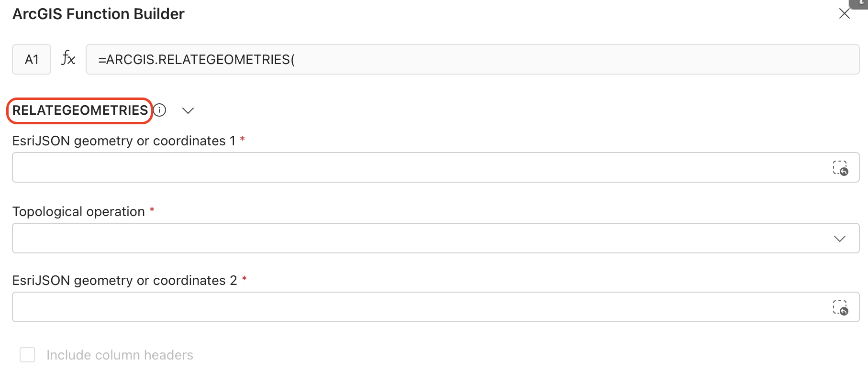Open the Topological operation dropdown
The width and height of the screenshot is (868, 371).
(421, 238)
